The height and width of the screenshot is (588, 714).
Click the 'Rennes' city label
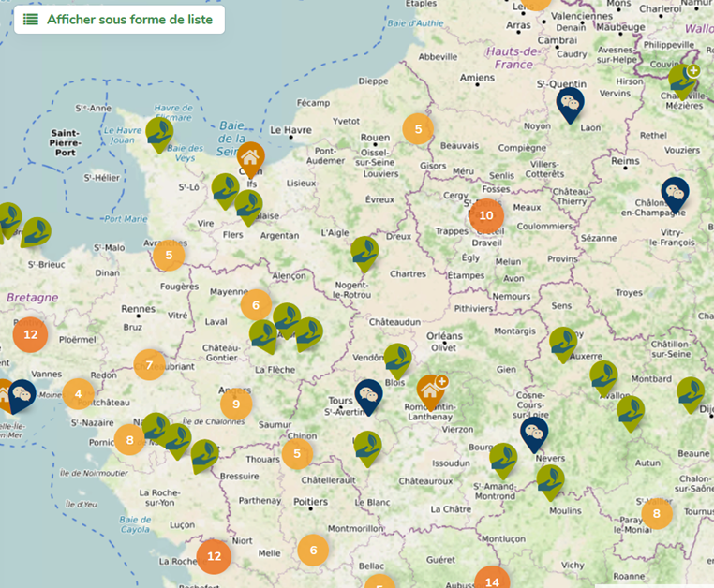point(139,309)
